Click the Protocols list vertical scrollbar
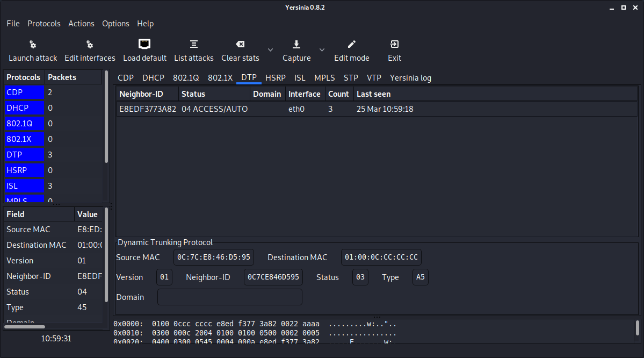Screen dimensions: 644x358 point(106,117)
